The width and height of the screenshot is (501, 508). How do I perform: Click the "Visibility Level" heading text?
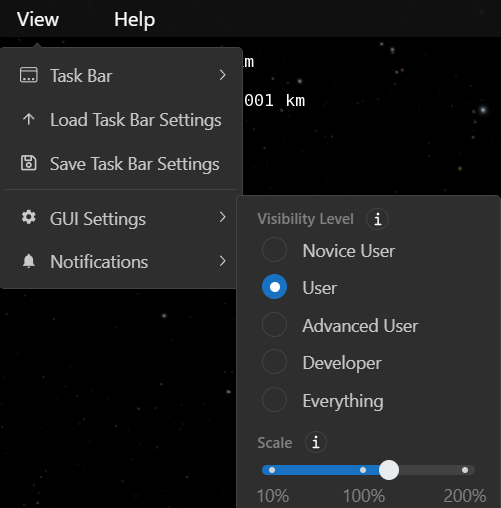tap(305, 219)
